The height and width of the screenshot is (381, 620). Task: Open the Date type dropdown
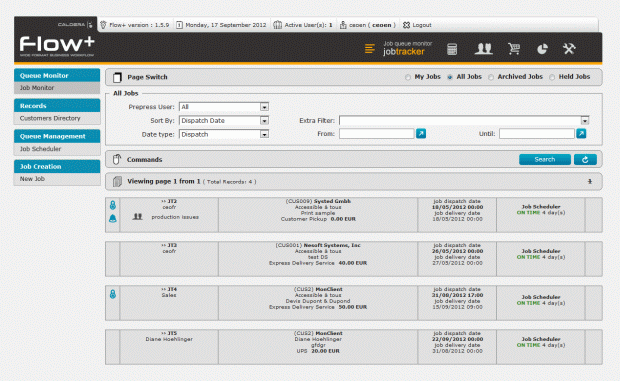(x=224, y=134)
